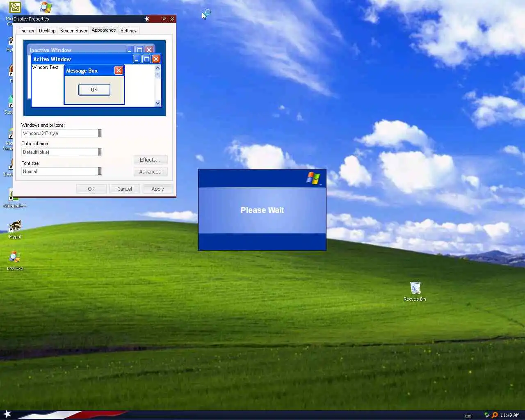Close the Display Properties dialog
The width and height of the screenshot is (525, 420).
click(x=172, y=19)
